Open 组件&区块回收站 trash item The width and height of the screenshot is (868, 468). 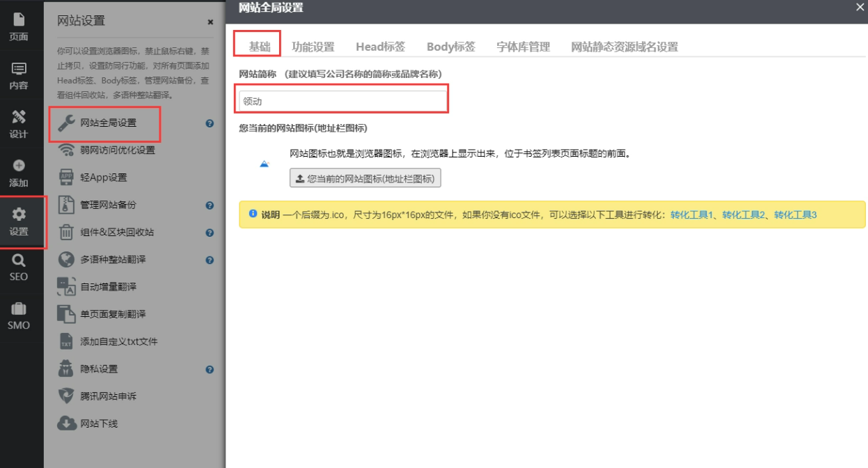(117, 232)
